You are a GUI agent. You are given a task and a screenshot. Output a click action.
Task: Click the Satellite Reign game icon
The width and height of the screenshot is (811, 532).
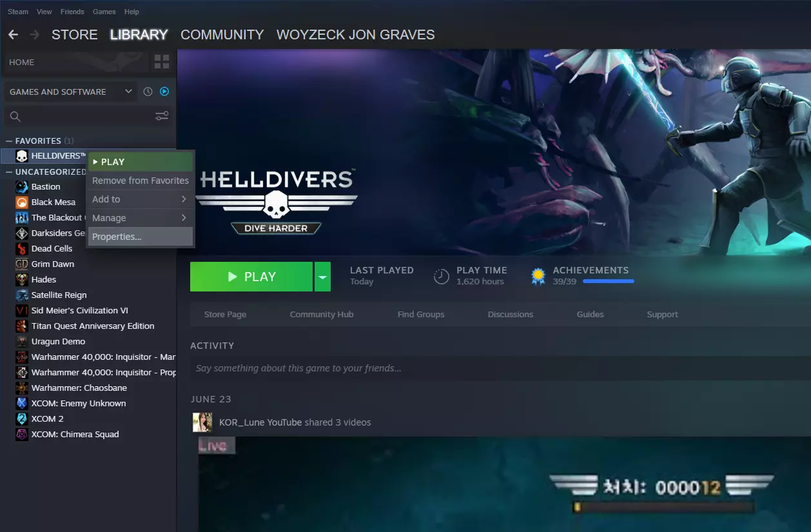[21, 295]
